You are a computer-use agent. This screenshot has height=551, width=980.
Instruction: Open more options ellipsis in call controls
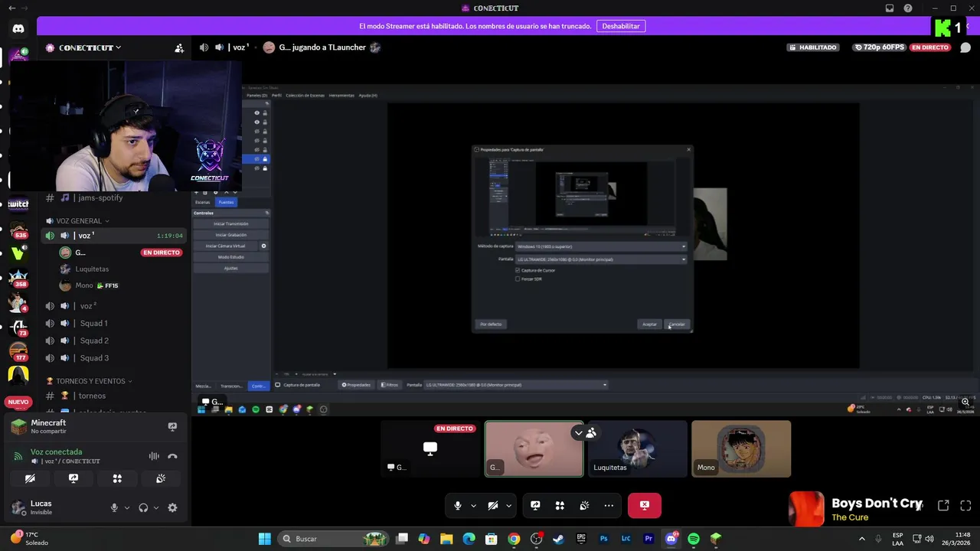609,505
